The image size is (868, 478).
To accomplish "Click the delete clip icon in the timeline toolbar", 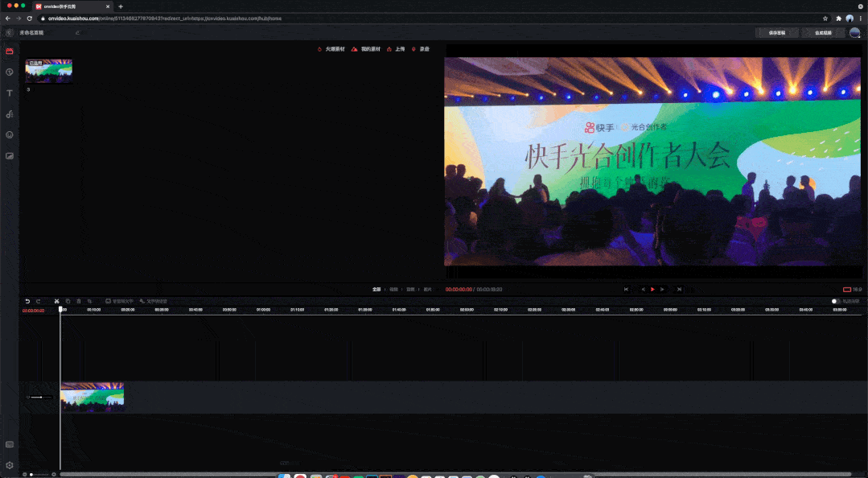I will [x=79, y=301].
